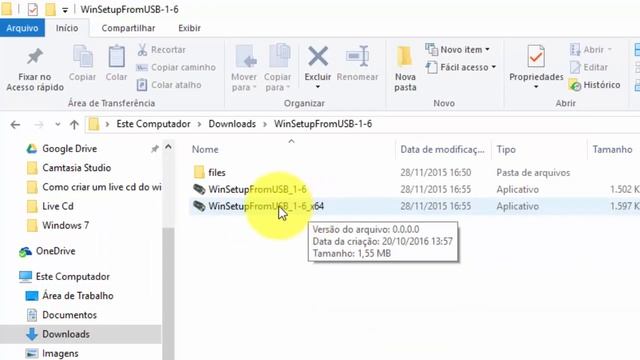
Task: Click the title bar properties checkmark icon
Action: [33, 9]
